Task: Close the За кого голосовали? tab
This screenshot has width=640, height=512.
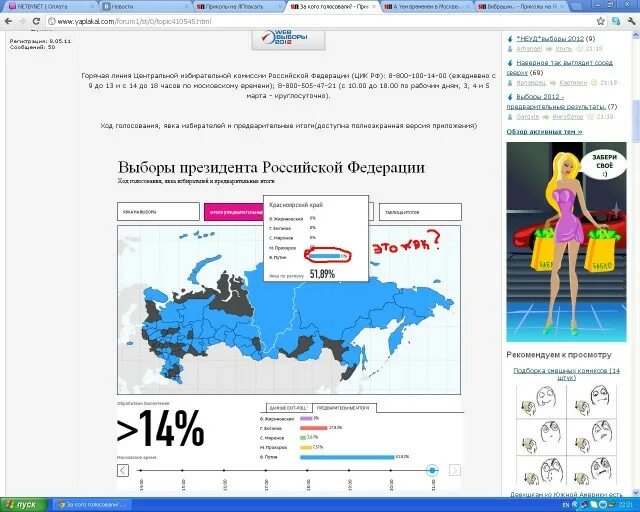Action: (374, 7)
